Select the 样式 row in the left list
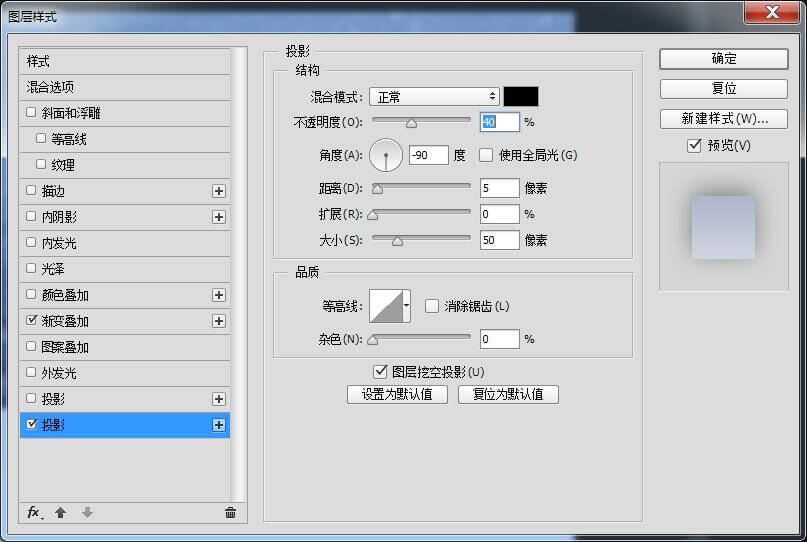 [x=125, y=61]
